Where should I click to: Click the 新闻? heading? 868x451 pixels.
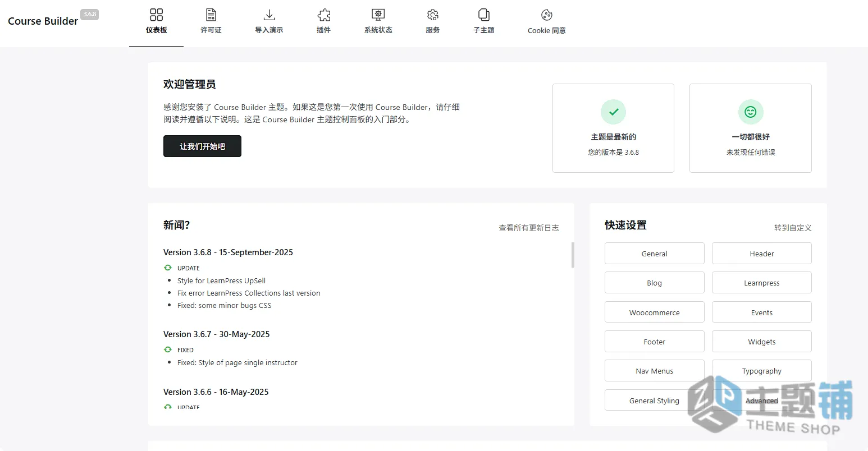[x=176, y=225]
